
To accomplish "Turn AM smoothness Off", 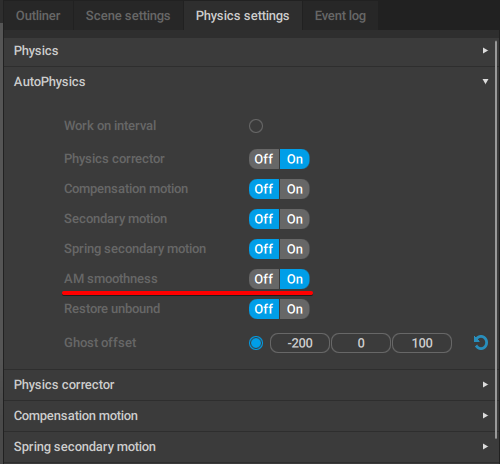I will (264, 279).
